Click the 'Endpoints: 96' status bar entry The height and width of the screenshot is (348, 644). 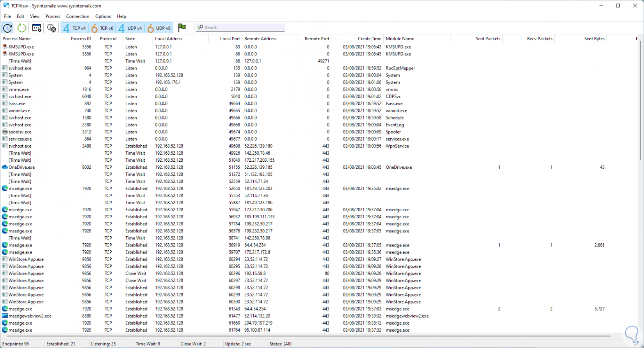pyautogui.click(x=16, y=344)
